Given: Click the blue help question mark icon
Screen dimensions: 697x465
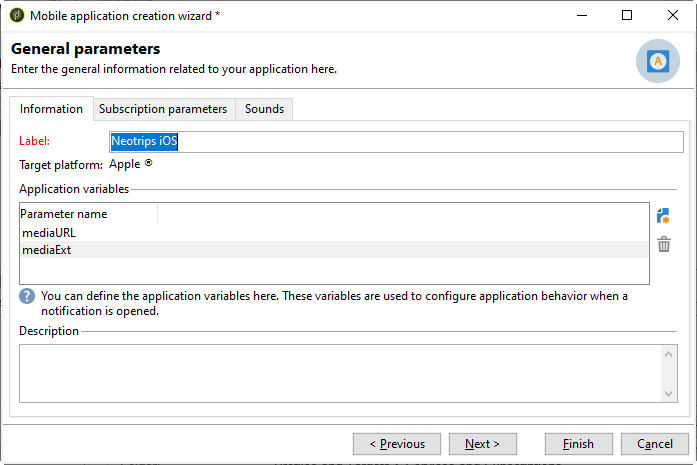Looking at the screenshot, I should pyautogui.click(x=27, y=296).
